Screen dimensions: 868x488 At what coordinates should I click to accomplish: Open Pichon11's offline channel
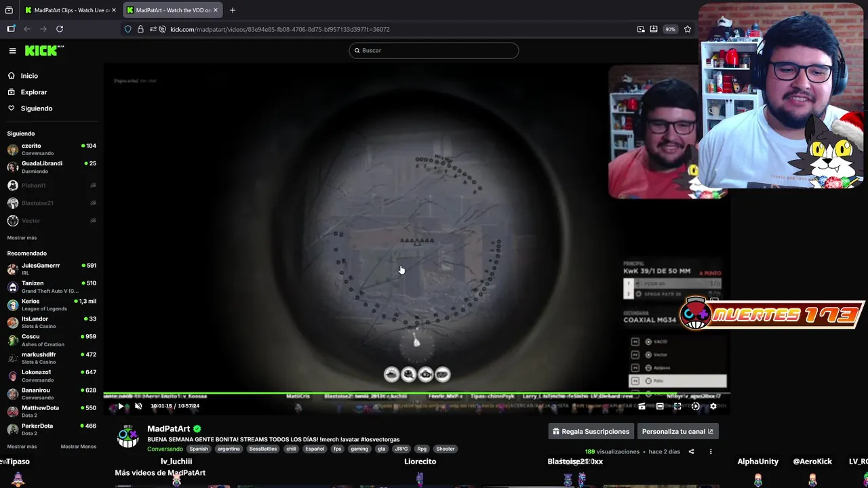(52, 185)
